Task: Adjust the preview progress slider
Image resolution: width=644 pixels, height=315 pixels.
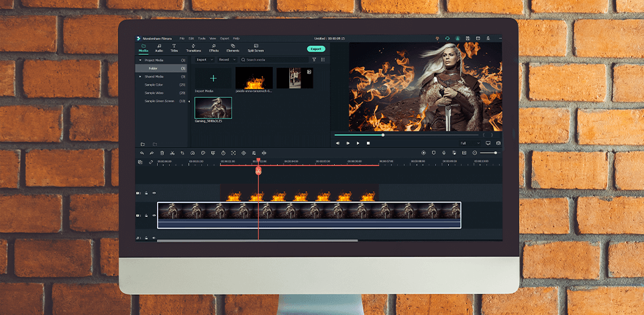Action: (x=407, y=135)
